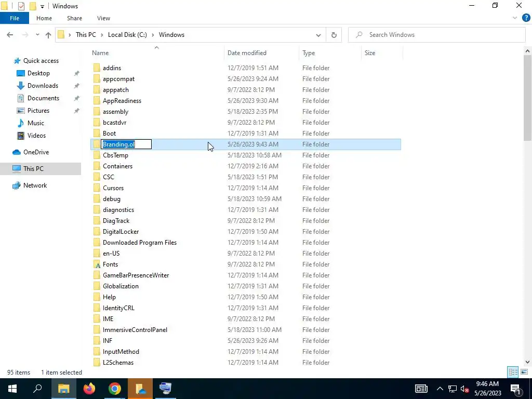Image resolution: width=532 pixels, height=399 pixels.
Task: Sort by the Name column header
Action: tap(100, 53)
